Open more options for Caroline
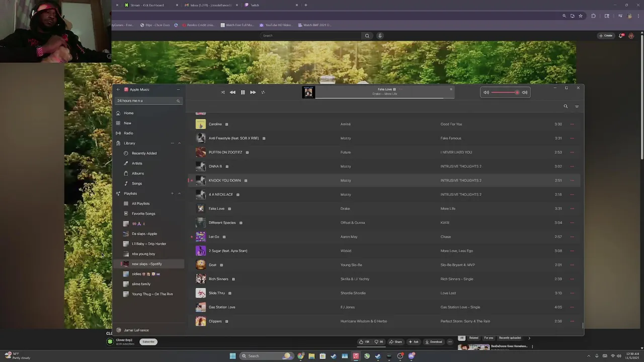Viewport: 644px width, 362px height. [572, 124]
